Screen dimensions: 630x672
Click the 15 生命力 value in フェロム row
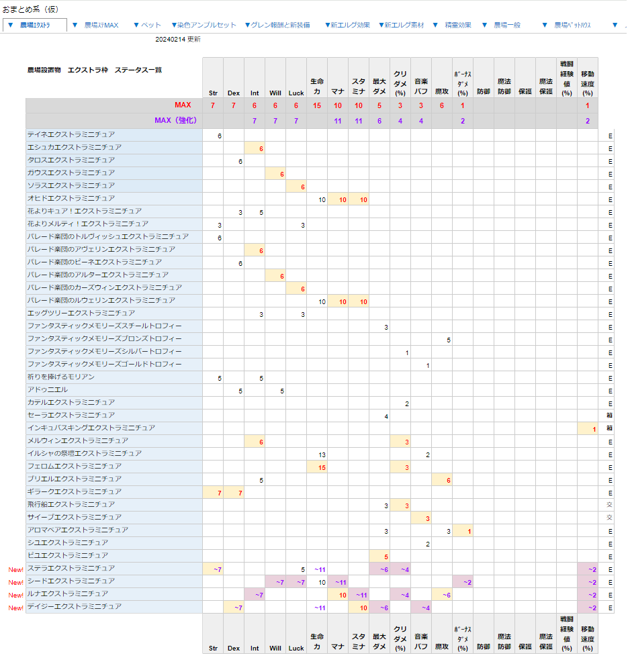click(322, 467)
